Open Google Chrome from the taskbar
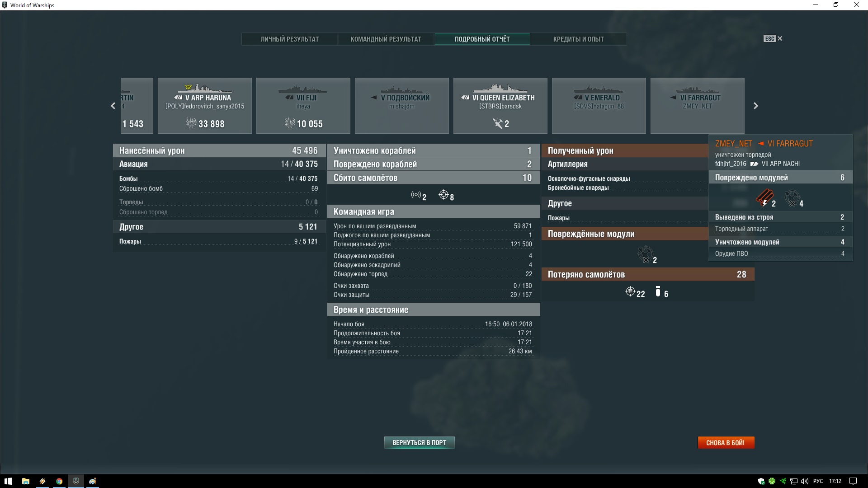Viewport: 868px width, 488px height. 59,481
